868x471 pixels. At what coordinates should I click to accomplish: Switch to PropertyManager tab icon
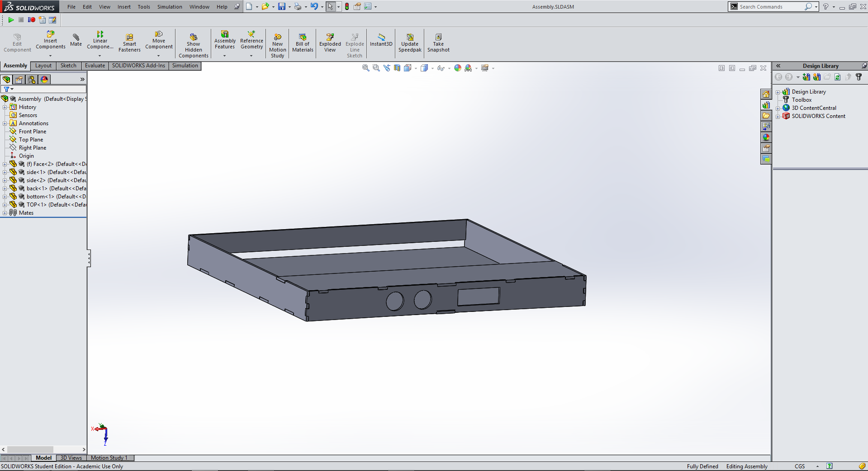(19, 80)
